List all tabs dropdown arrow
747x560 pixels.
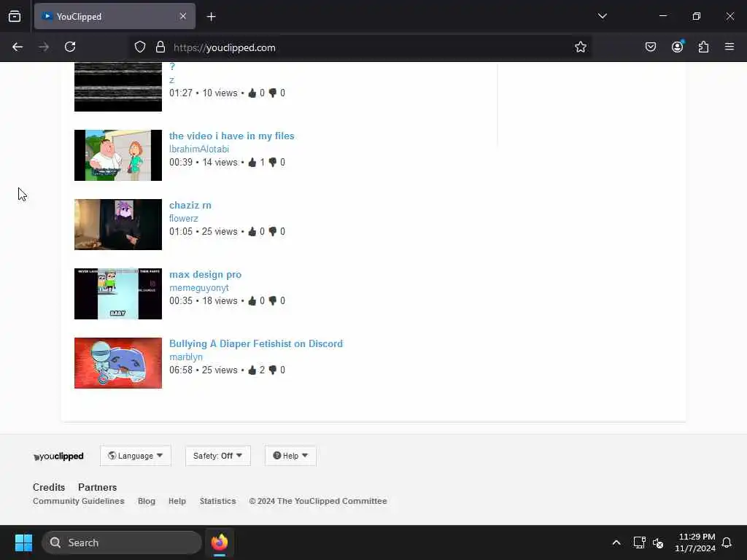pyautogui.click(x=602, y=17)
